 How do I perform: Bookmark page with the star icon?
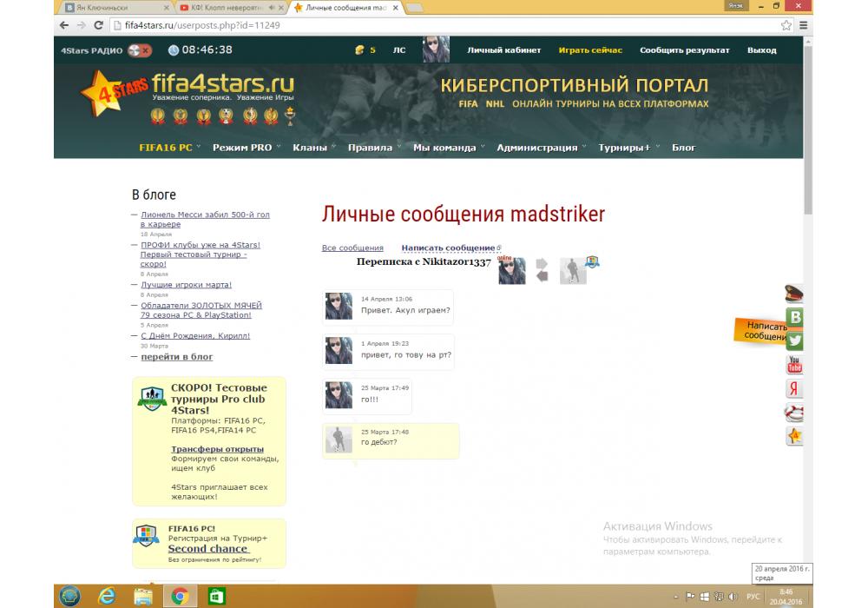[x=786, y=25]
